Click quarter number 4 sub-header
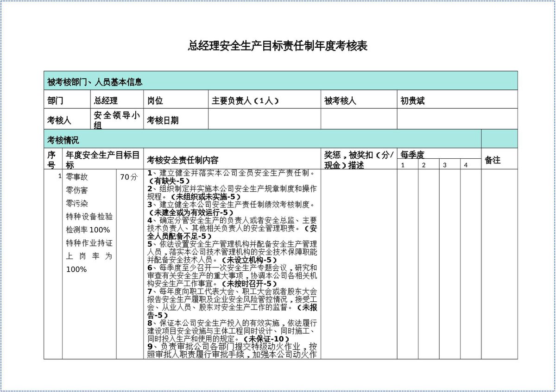 471,165
